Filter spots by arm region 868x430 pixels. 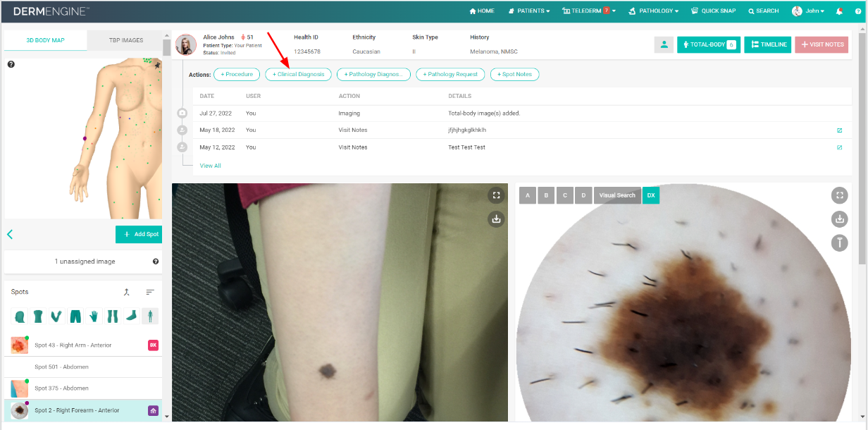tap(56, 316)
